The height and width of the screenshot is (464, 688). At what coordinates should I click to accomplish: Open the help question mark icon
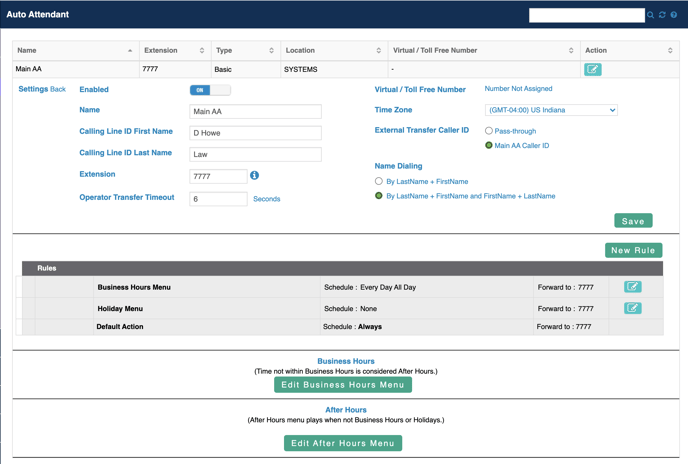pyautogui.click(x=674, y=15)
